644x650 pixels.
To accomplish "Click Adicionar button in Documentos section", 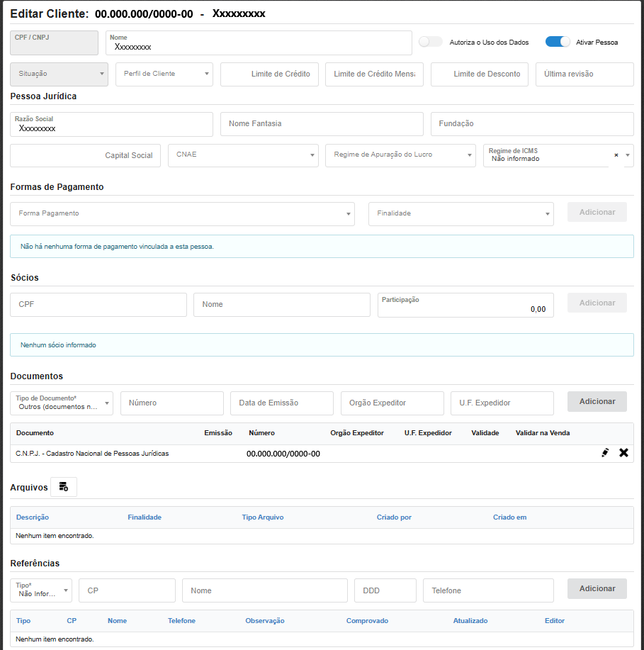I will pyautogui.click(x=597, y=401).
